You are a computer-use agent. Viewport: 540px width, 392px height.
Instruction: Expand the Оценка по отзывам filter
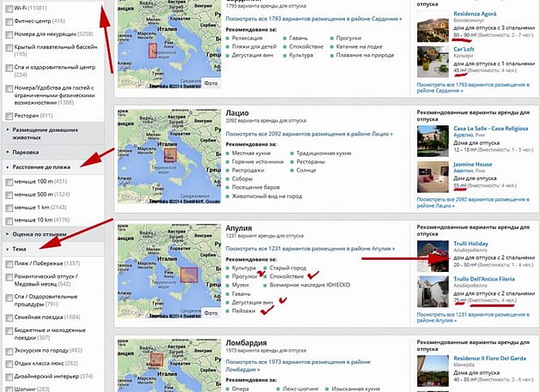coord(38,232)
